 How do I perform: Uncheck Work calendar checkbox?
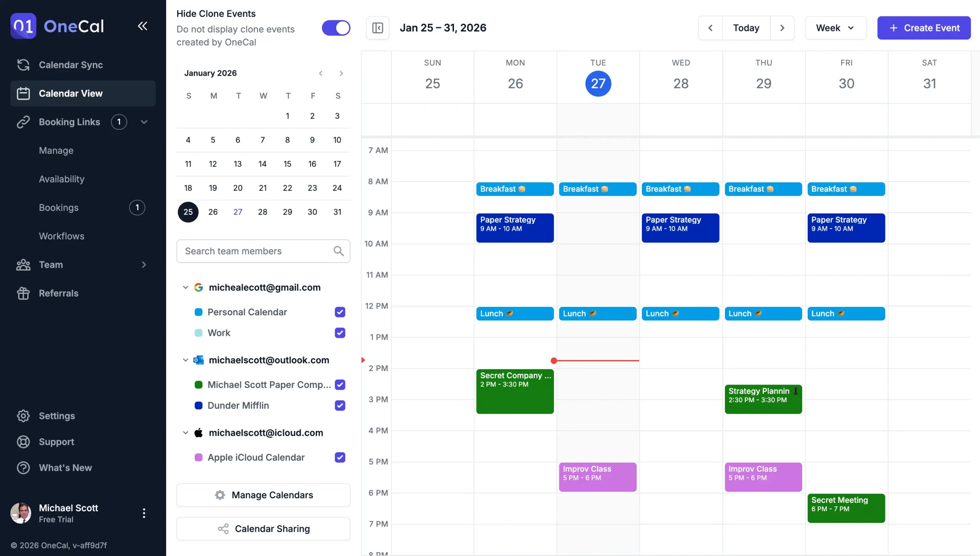[340, 333]
